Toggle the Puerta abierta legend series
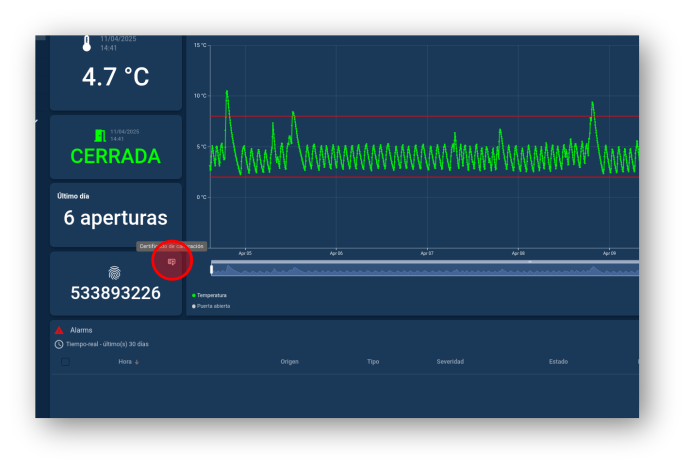Screen dimensions: 682x461 coord(211,306)
